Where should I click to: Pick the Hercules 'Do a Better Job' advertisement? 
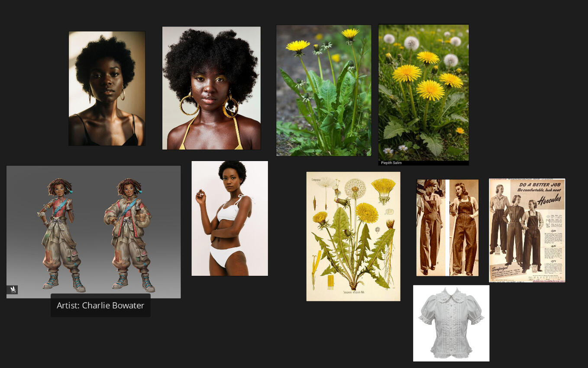[x=527, y=230]
